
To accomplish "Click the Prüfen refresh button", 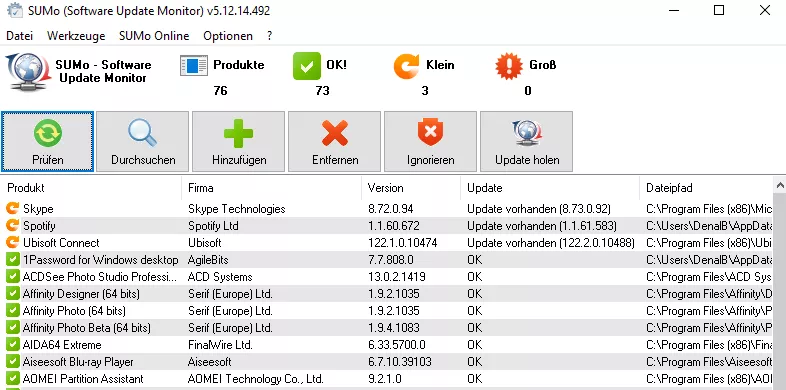I will [48, 142].
